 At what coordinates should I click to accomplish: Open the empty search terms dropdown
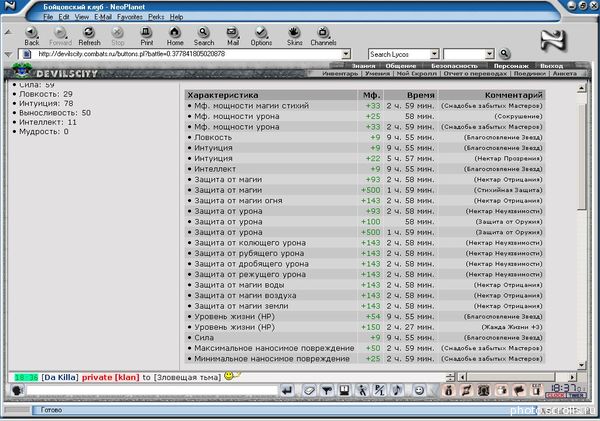point(489,54)
